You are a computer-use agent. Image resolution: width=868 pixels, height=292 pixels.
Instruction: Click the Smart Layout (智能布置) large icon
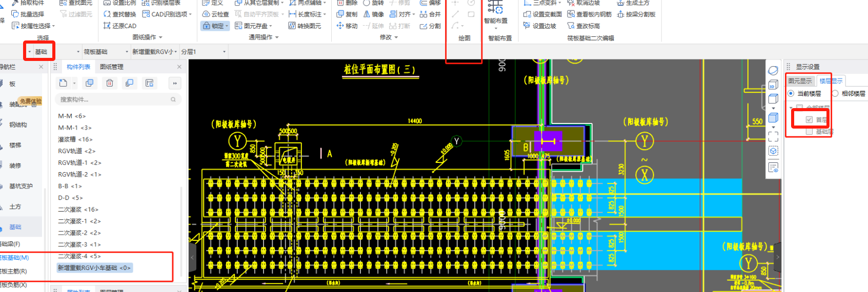[495, 7]
